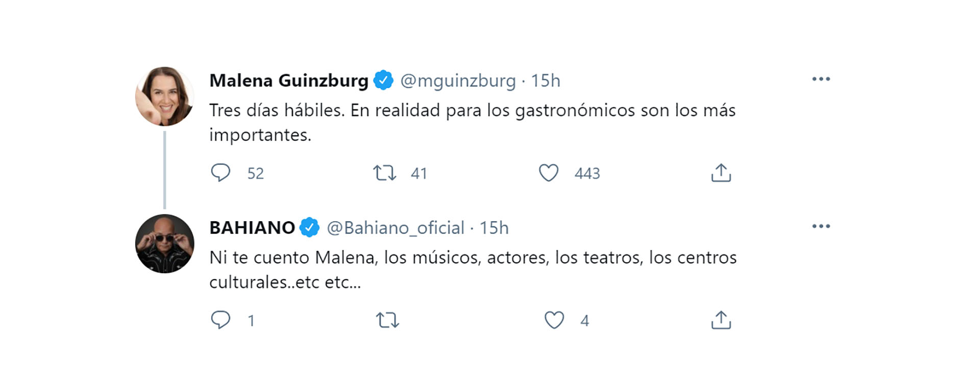Open Malena Guinzburg's profile picture
980x379 pixels.
pyautogui.click(x=164, y=96)
